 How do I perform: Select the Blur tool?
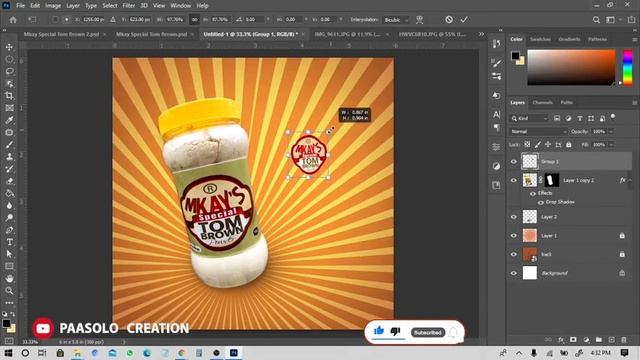(9, 206)
